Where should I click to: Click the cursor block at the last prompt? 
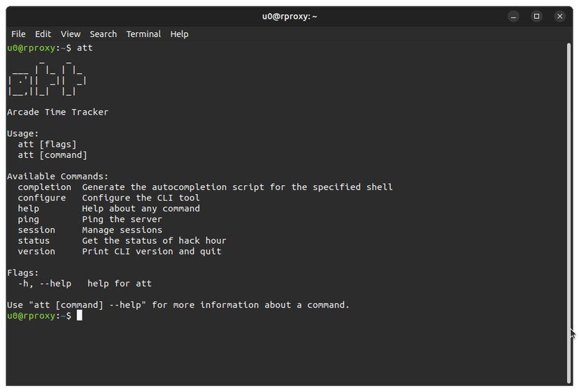point(80,316)
